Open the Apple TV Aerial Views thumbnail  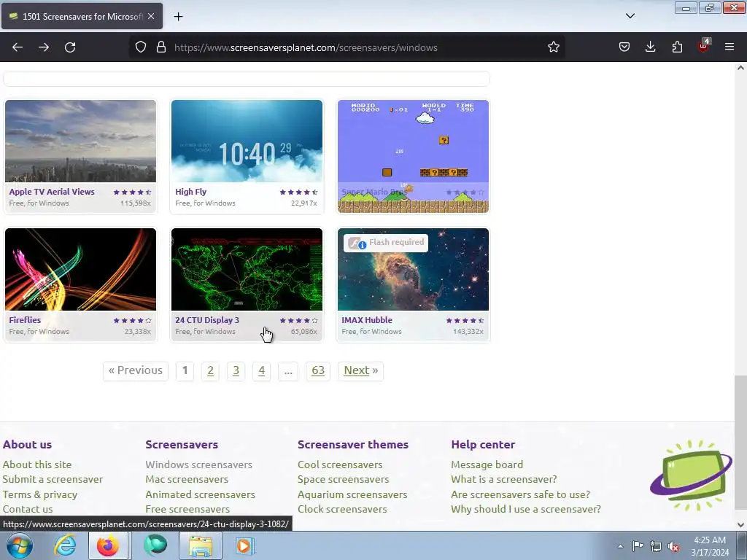coord(80,141)
